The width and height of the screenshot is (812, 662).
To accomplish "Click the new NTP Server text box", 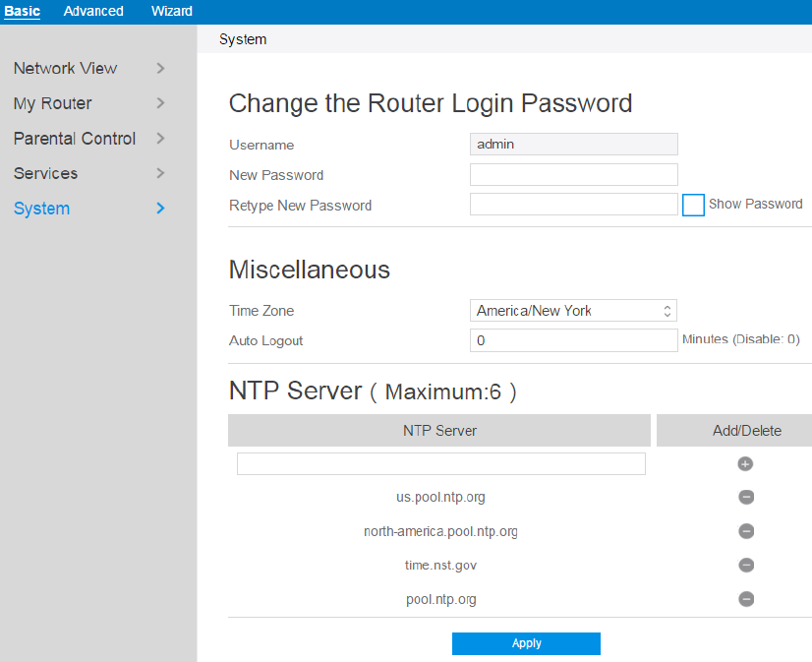I will click(x=440, y=463).
